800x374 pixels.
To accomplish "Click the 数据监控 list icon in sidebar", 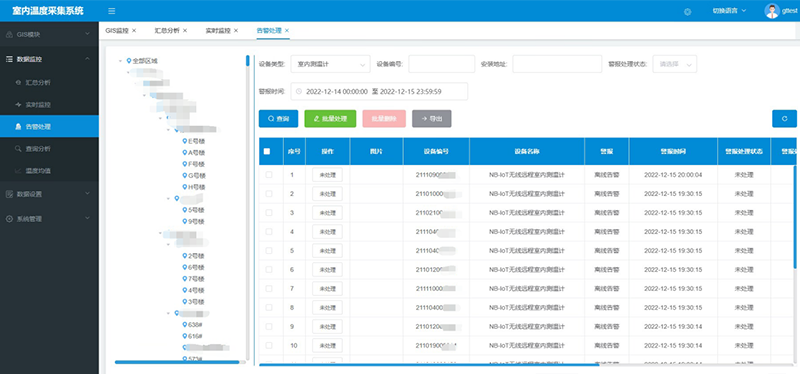I will click(9, 59).
